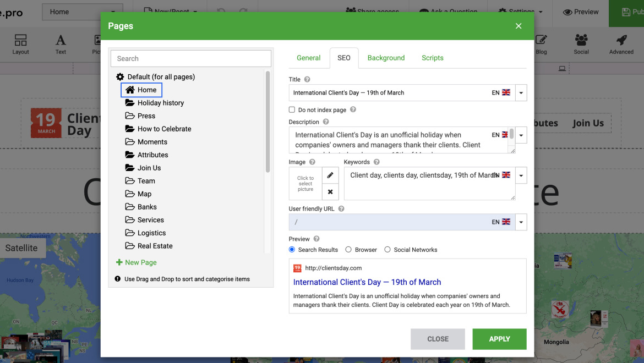Screen dimensions: 644x363
Task: Click the Blog tool icon
Action: click(x=541, y=44)
